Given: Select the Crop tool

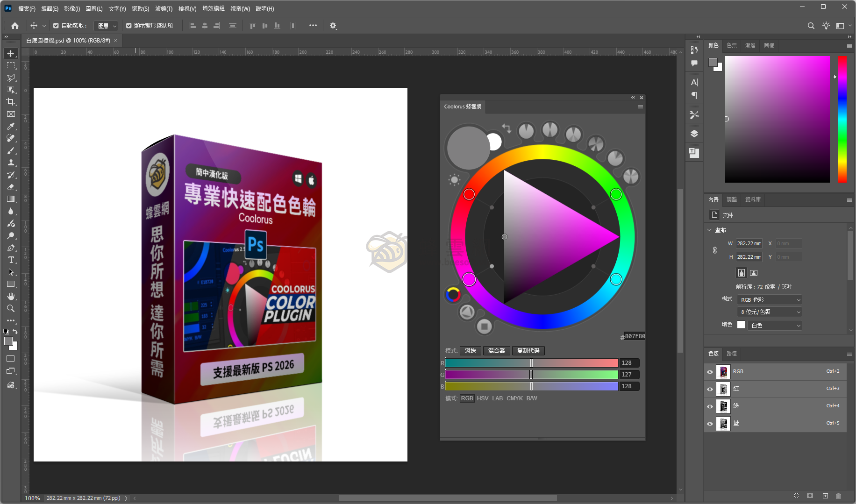Looking at the screenshot, I should tap(11, 102).
